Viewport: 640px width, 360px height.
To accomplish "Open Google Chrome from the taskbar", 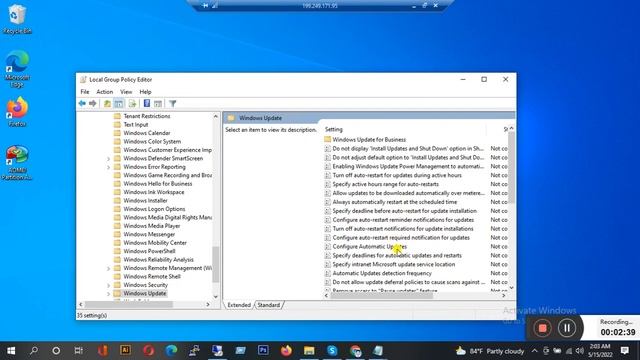I will click(355, 351).
